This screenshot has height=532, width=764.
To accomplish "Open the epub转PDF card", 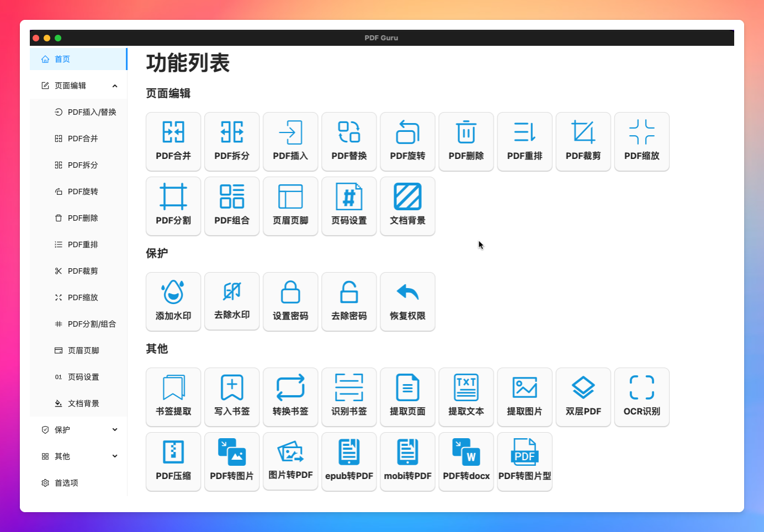I will [x=349, y=462].
